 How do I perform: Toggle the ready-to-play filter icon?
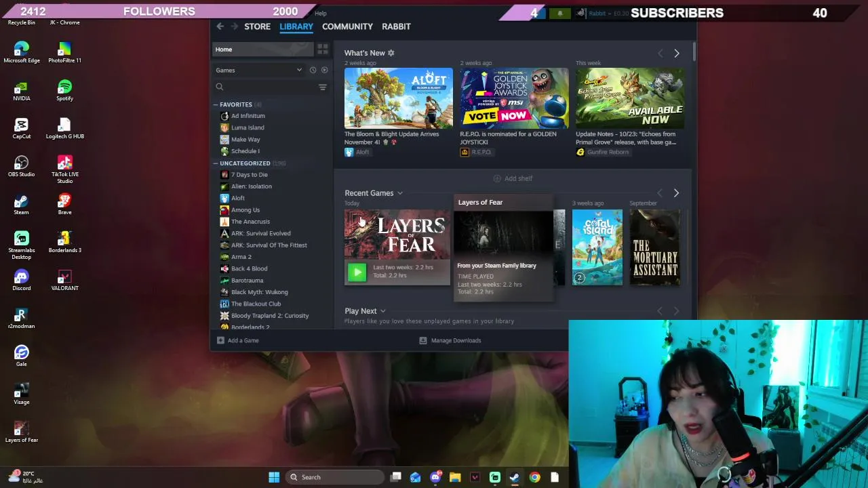(x=324, y=70)
